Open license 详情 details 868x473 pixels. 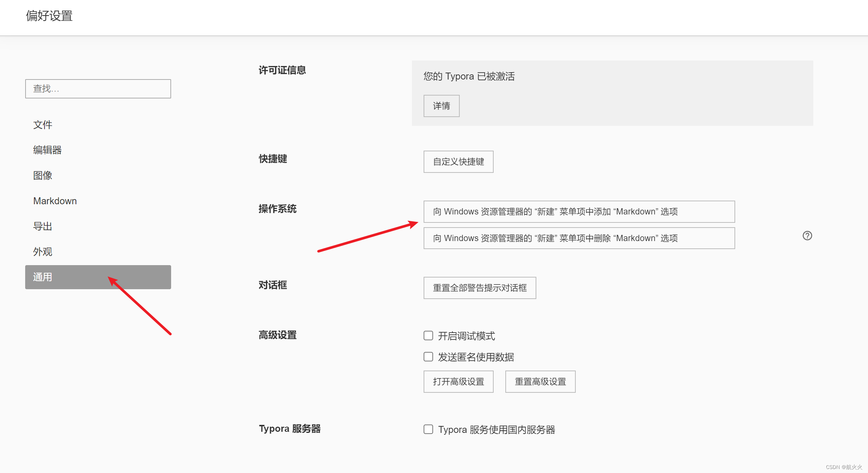441,106
